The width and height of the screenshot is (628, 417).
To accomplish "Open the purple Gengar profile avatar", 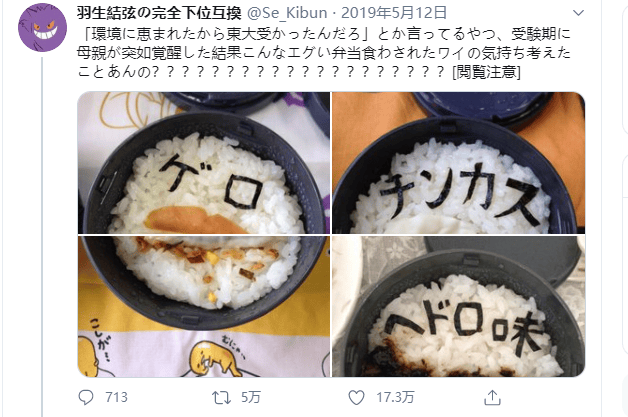I will [42, 28].
